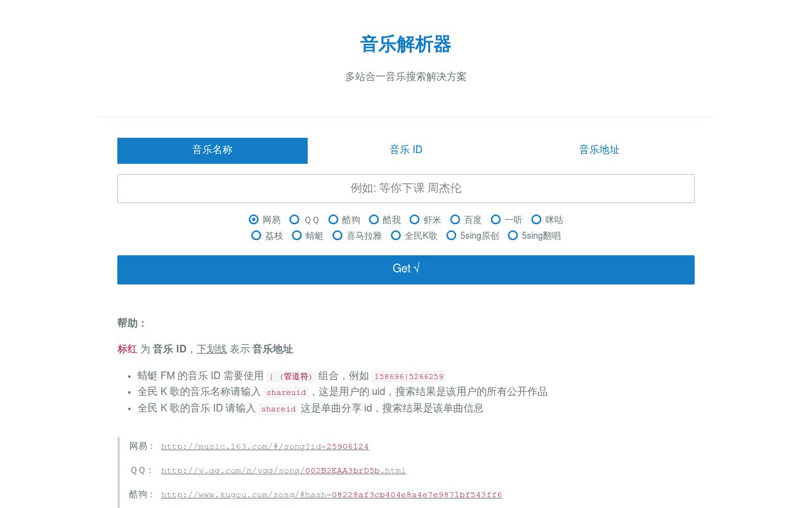Click the shareuid code text
Image resolution: width=812 pixels, height=508 pixels.
click(x=286, y=392)
